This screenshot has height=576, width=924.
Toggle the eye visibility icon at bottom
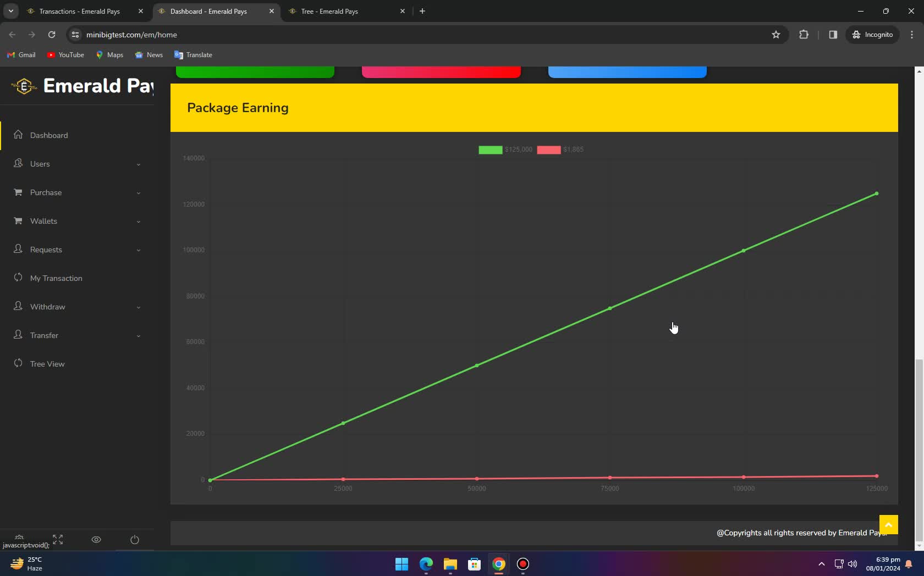(96, 540)
